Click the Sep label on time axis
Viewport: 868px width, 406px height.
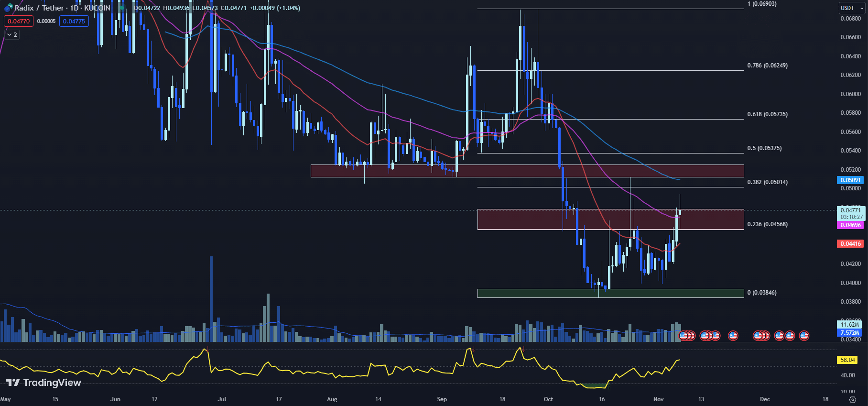coord(442,399)
